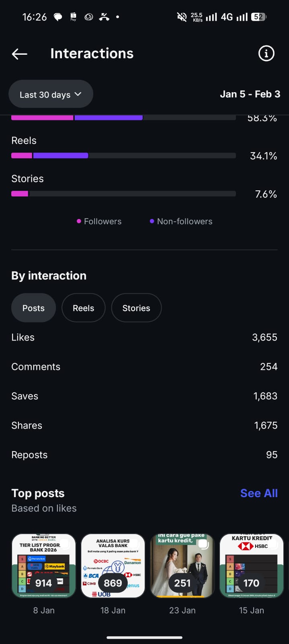289x644 pixels.
Task: Select the Posts filter chip
Action: [x=33, y=308]
